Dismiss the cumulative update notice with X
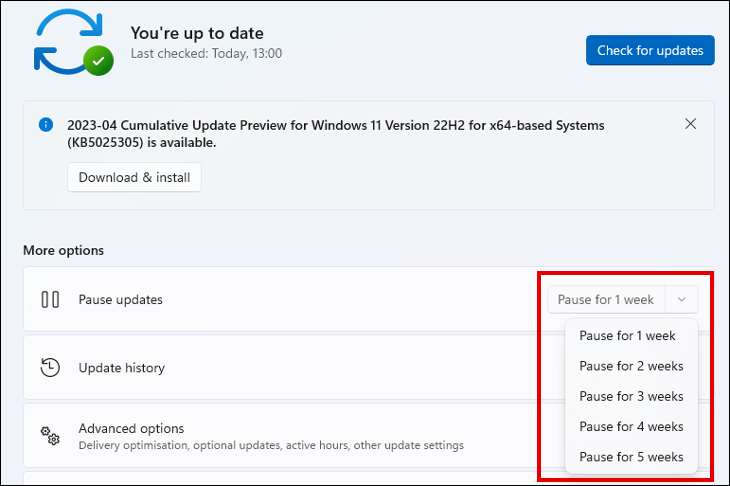This screenshot has width=730, height=486. coord(690,124)
